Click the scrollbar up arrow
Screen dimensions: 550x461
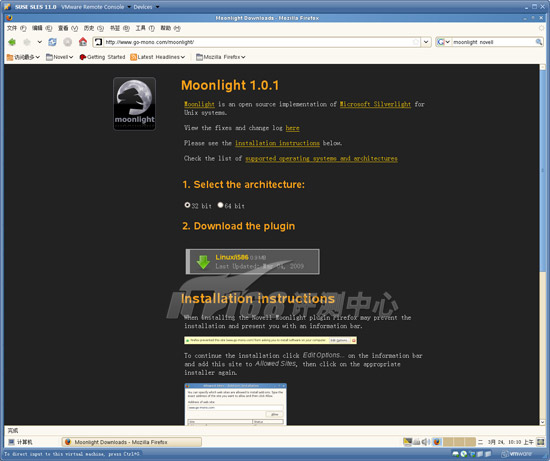pyautogui.click(x=543, y=67)
